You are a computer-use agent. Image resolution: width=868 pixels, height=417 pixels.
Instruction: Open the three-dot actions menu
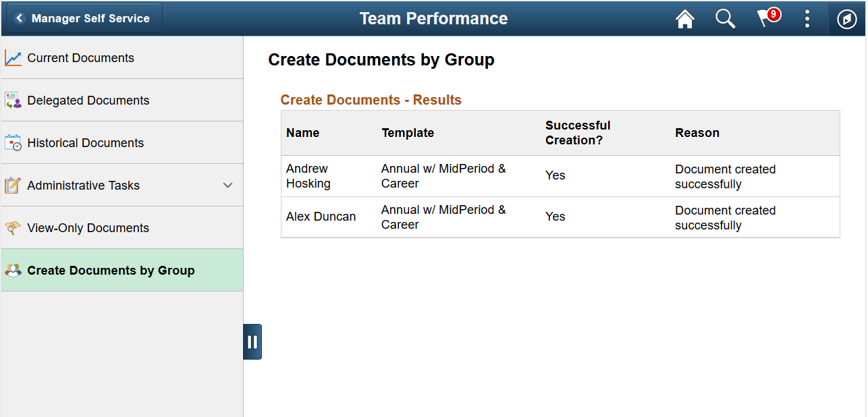coord(807,19)
